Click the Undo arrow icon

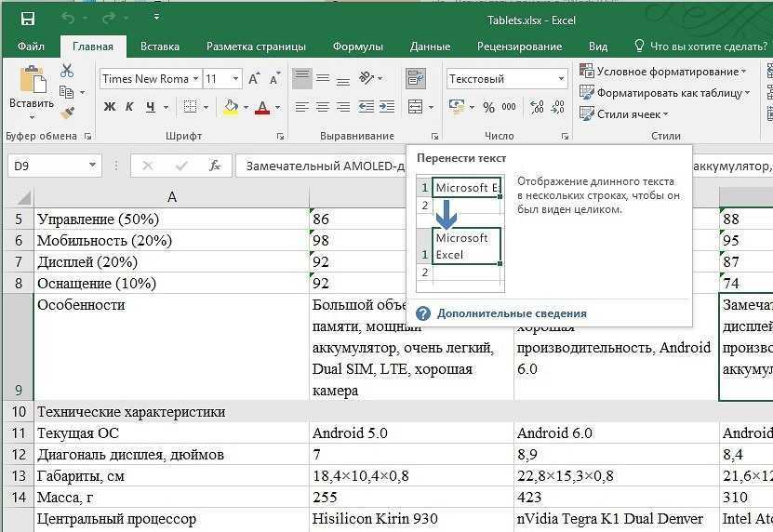[x=68, y=19]
